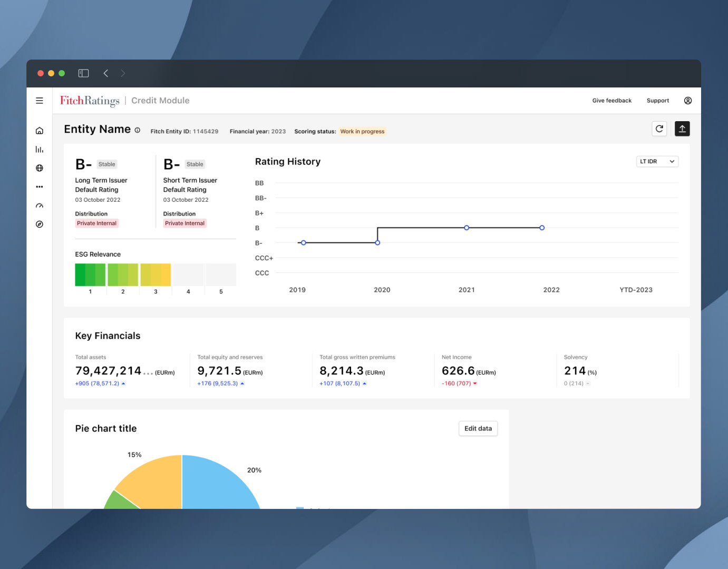Click Solvency value 214
This screenshot has width=728, height=569.
(x=575, y=371)
